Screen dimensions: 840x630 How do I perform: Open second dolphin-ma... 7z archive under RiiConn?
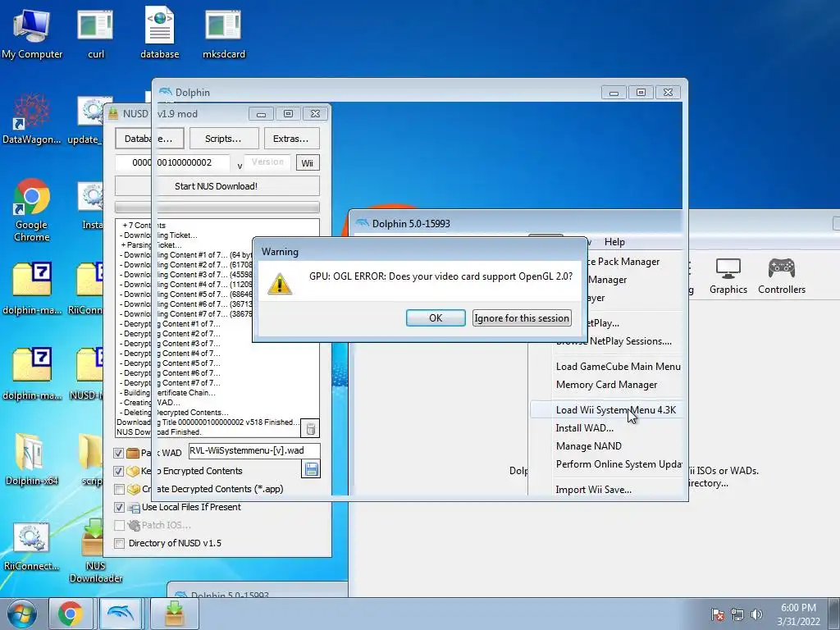(32, 373)
